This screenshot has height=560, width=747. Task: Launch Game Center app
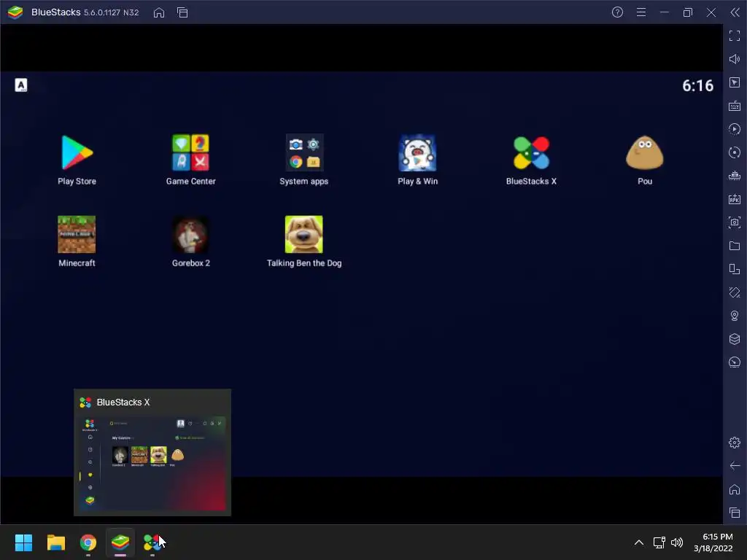pos(190,153)
